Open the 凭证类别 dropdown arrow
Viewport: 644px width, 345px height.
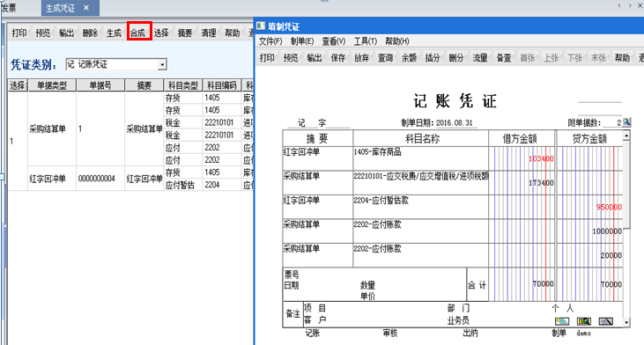[162, 65]
